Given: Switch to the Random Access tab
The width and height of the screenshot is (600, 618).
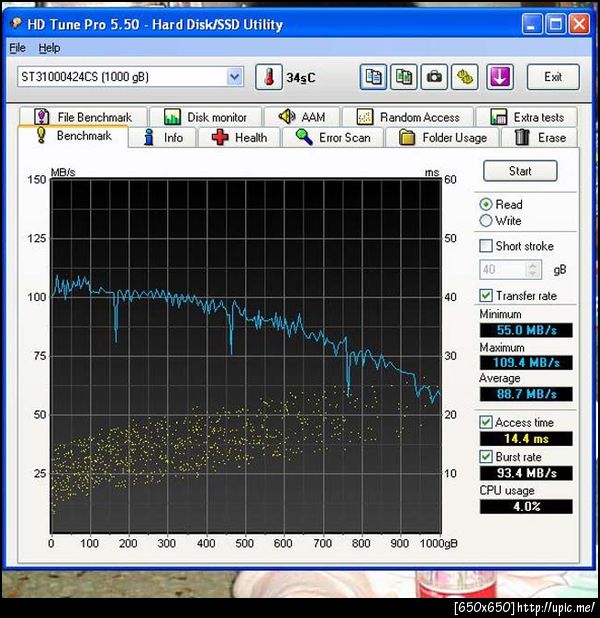Looking at the screenshot, I should click(408, 117).
